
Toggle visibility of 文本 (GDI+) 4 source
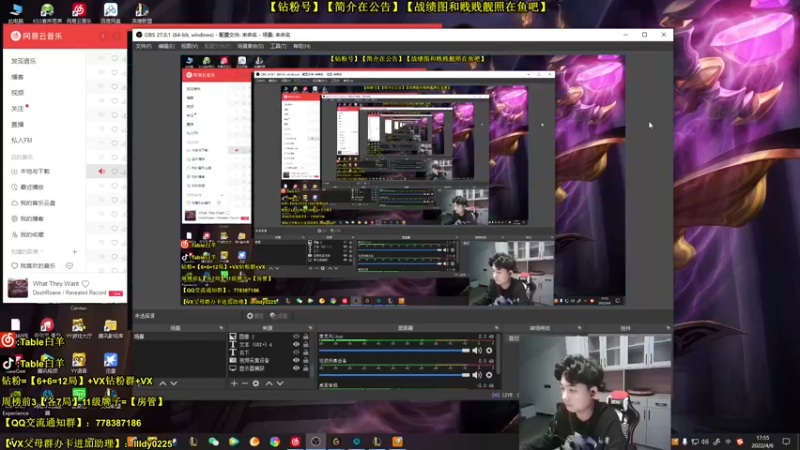296,344
